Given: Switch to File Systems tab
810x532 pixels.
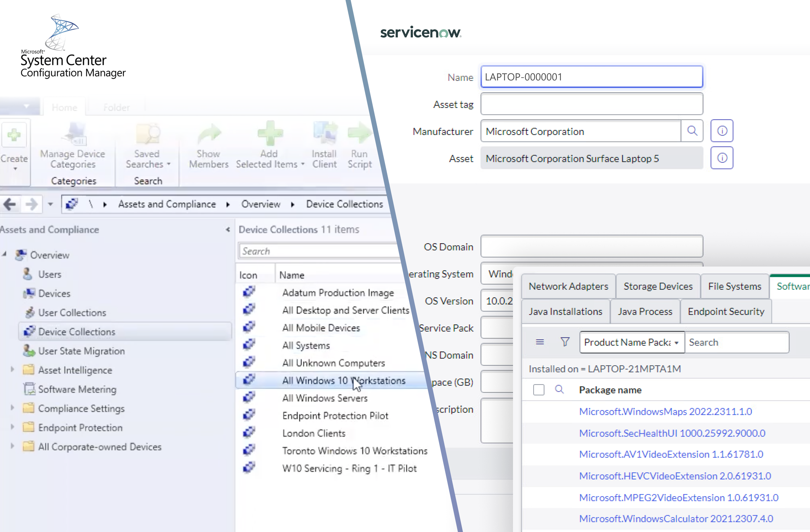Looking at the screenshot, I should coord(734,287).
